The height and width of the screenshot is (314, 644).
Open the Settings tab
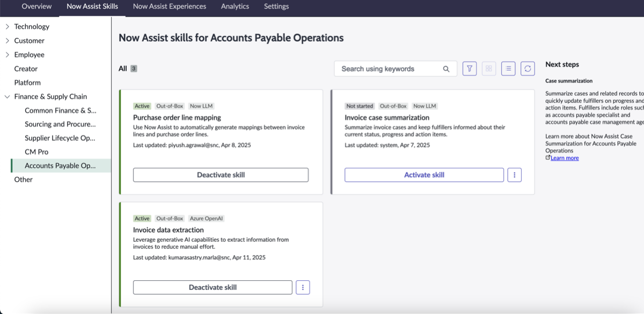(x=276, y=6)
